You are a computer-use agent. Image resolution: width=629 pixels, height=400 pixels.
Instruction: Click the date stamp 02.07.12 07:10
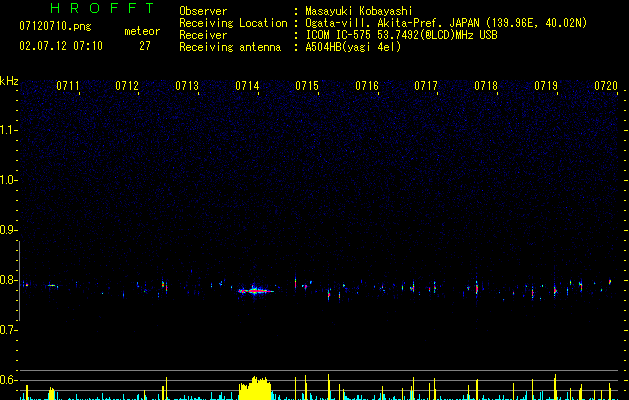[61, 46]
